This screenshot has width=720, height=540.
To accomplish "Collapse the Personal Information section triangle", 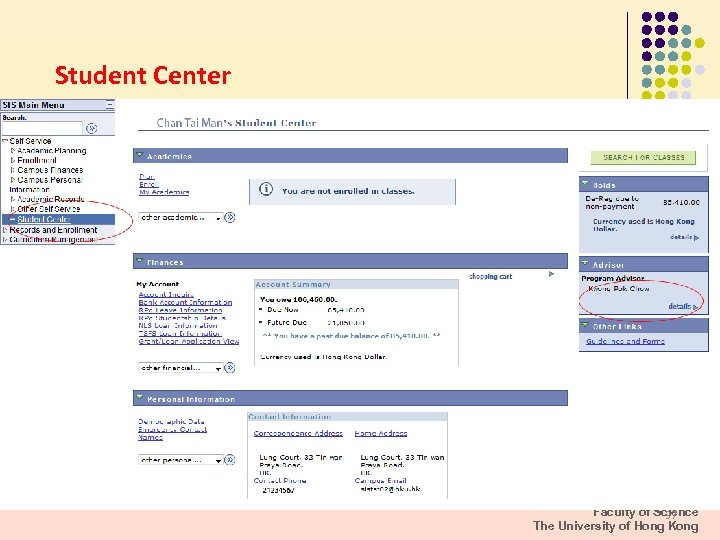I will pyautogui.click(x=140, y=398).
